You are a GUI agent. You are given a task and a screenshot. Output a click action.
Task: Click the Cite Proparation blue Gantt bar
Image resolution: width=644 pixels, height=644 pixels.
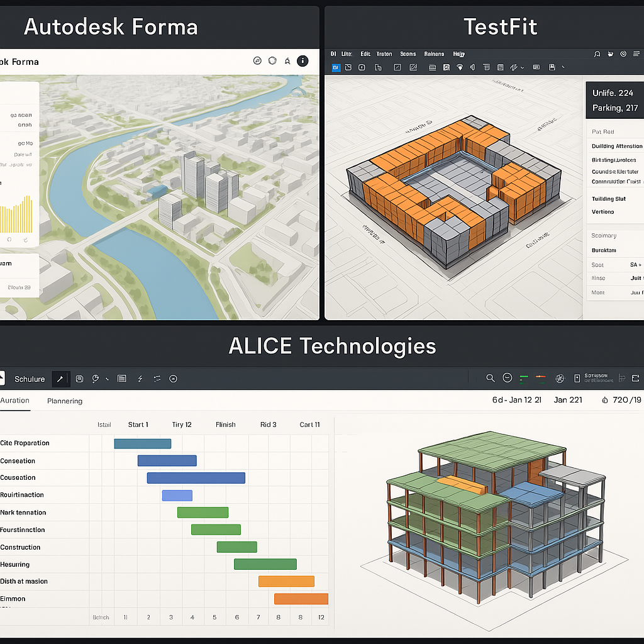tap(142, 443)
